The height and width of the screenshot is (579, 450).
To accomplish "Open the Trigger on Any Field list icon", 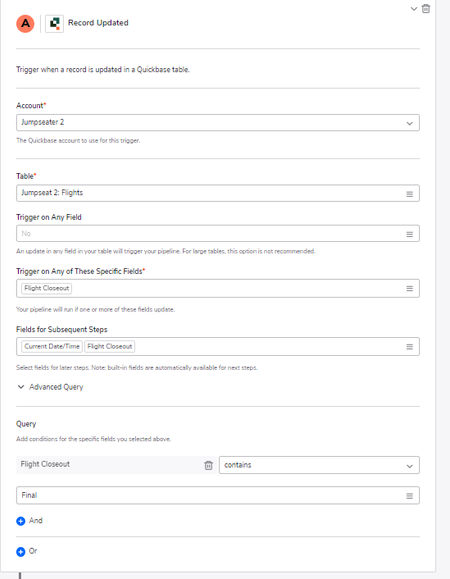I will point(409,234).
